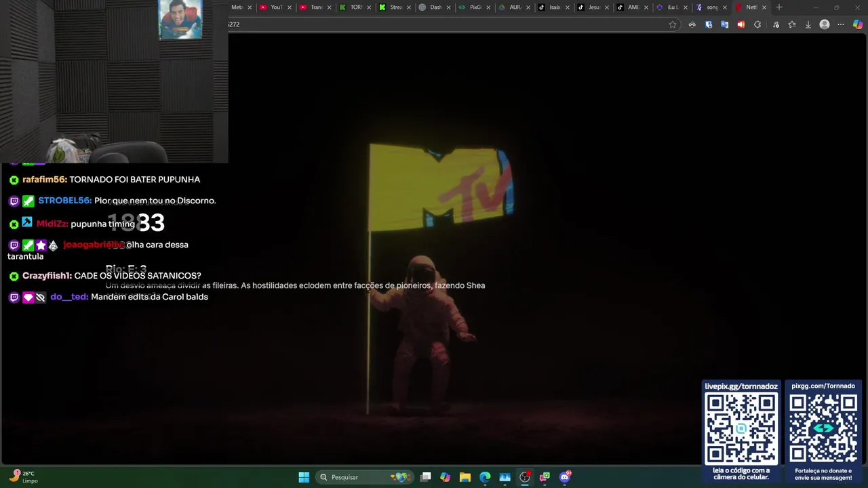Open the blue shield extension icon
Viewport: 868px width, 488px height.
709,24
